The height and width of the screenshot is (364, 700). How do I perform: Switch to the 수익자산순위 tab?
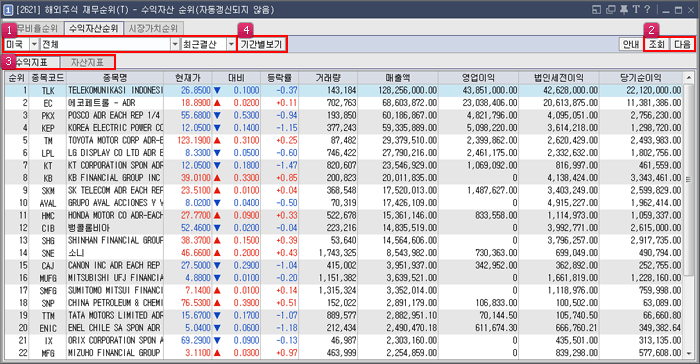(x=93, y=29)
